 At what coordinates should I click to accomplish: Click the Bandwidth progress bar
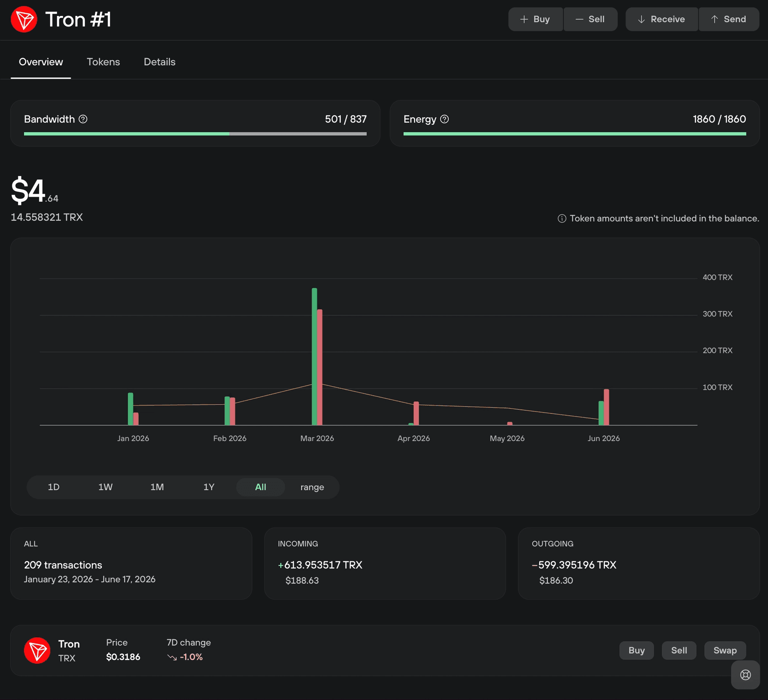(195, 134)
